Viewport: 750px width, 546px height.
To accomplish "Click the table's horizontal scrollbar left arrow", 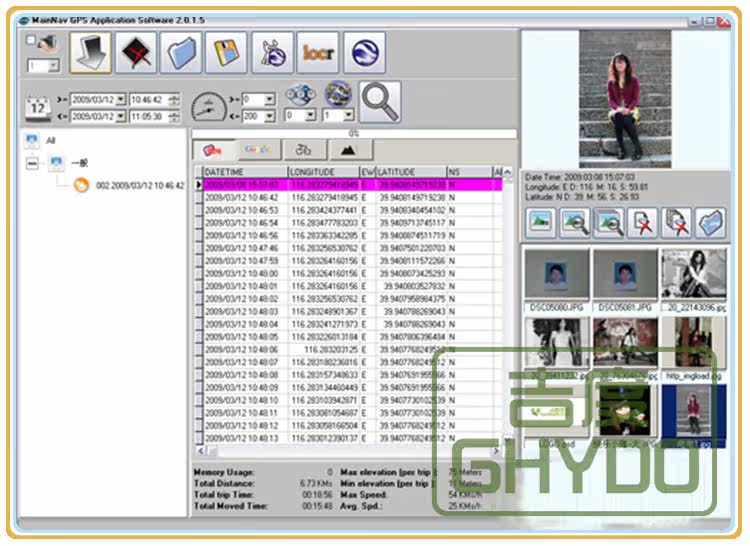I will coord(201,451).
